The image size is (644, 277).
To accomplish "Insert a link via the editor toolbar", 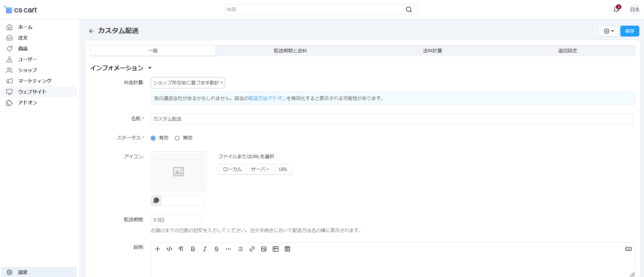I will [252, 249].
